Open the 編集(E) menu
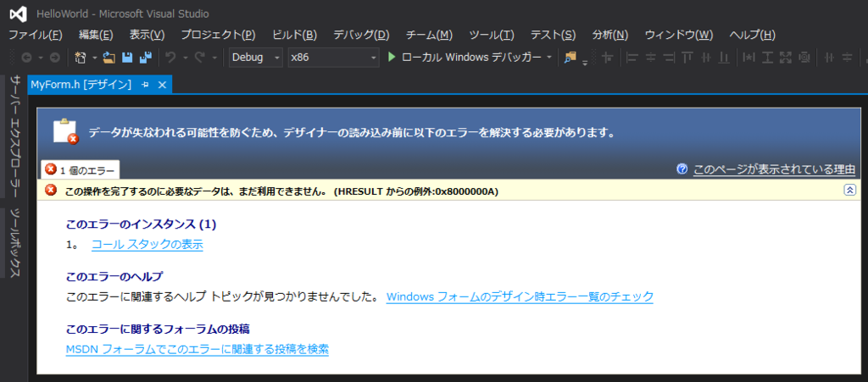Screen dimensions: 868x382 pos(96,35)
